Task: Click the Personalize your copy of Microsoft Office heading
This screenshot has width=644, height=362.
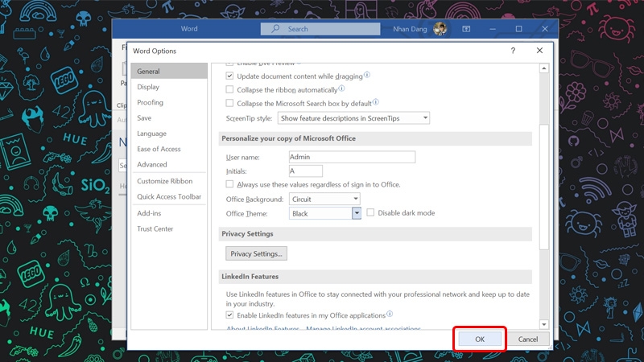Action: pyautogui.click(x=289, y=138)
